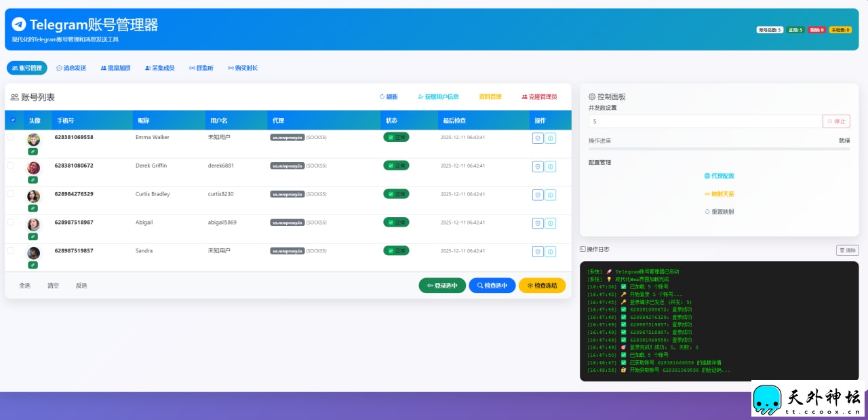Click the 克隆管理员 people icon button
Viewport: 868px width, 420px height.
(x=539, y=97)
